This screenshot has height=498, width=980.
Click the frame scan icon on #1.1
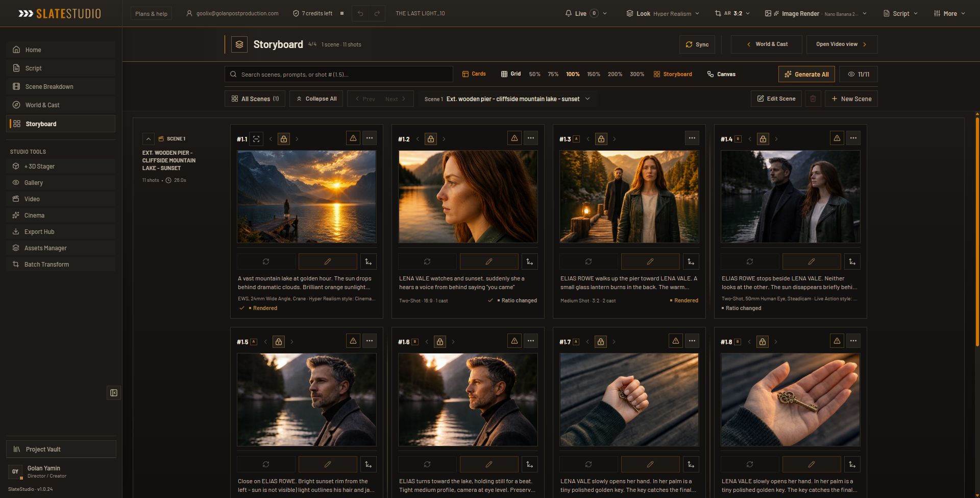click(256, 139)
